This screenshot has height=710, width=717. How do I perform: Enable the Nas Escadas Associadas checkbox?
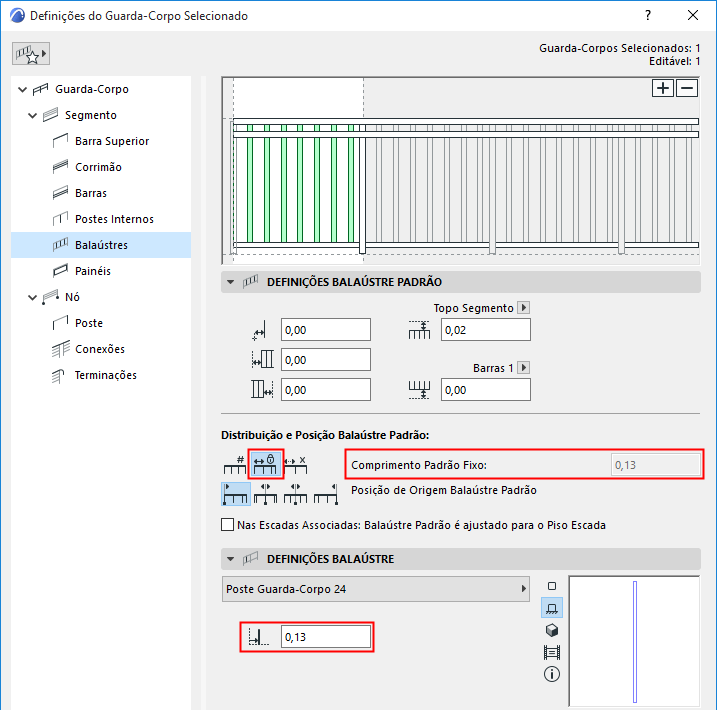[227, 524]
